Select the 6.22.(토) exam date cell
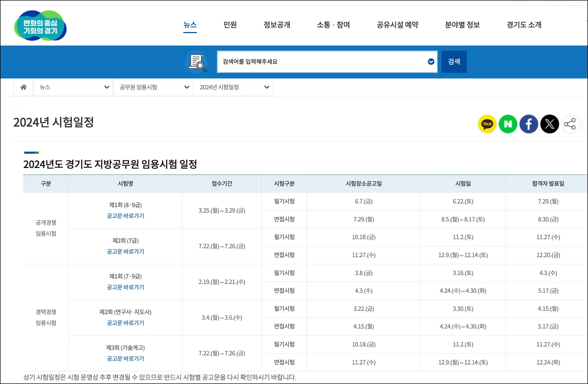588x384 pixels. (x=463, y=201)
